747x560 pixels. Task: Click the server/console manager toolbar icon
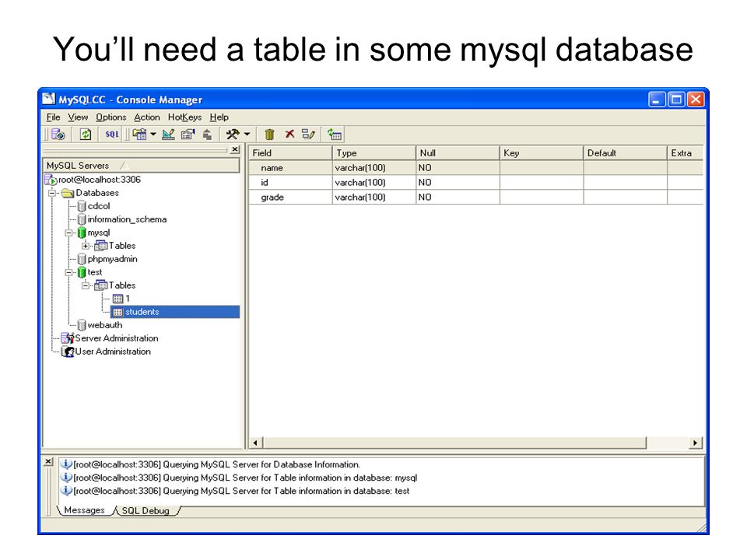click(58, 135)
